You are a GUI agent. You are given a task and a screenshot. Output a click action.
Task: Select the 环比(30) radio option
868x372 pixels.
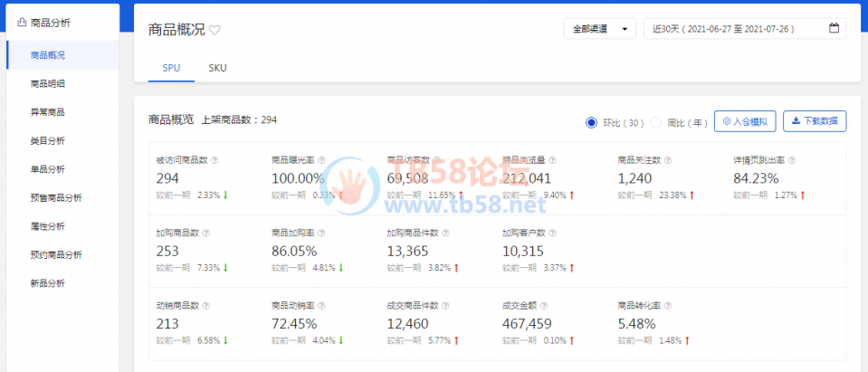click(x=592, y=121)
